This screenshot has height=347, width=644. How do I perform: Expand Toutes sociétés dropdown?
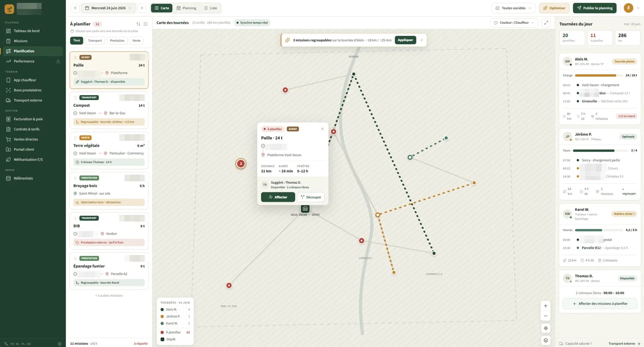tap(513, 8)
